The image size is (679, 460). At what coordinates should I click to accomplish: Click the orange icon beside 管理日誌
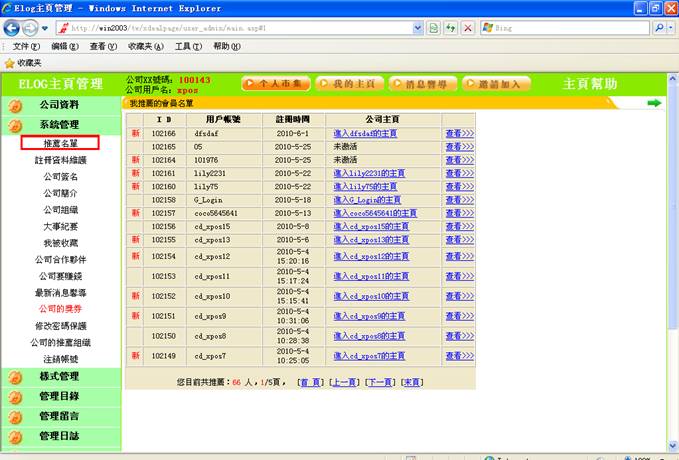(14, 436)
